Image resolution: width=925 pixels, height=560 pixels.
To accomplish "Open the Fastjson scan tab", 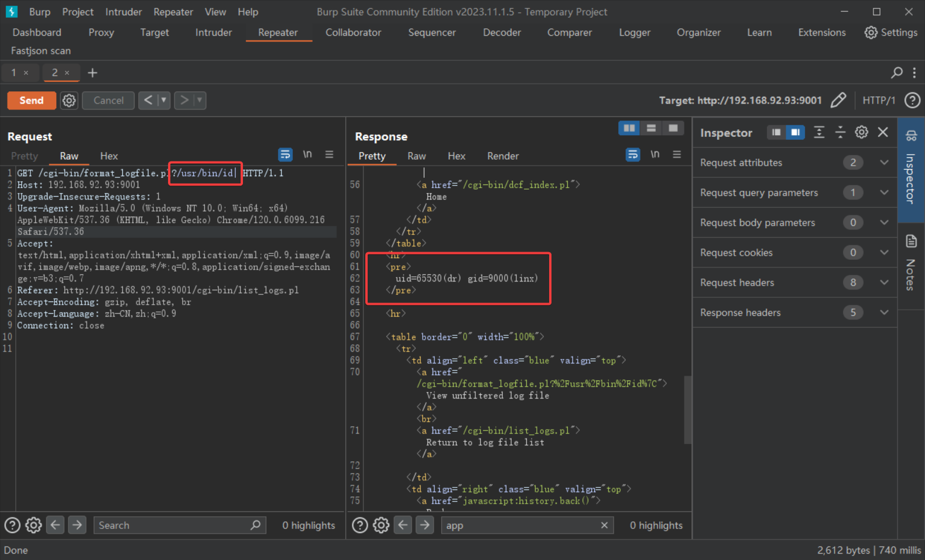I will [x=41, y=51].
